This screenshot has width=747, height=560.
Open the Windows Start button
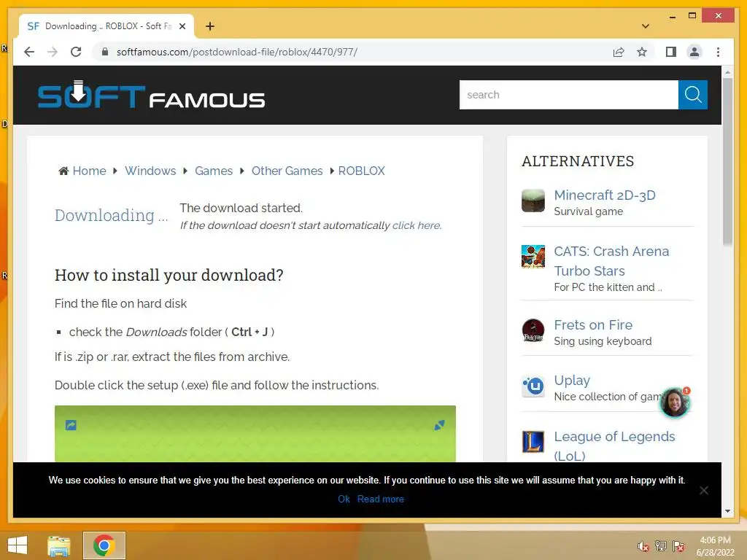tap(18, 545)
